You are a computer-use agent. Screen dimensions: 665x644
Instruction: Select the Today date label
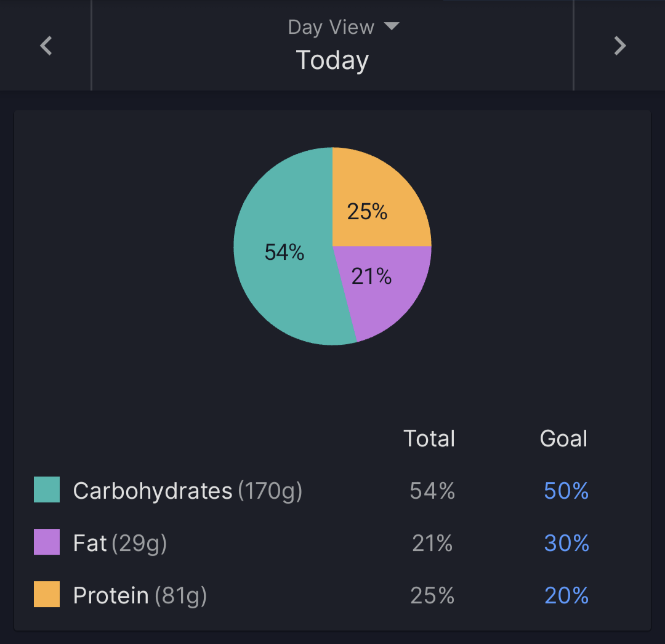332,60
